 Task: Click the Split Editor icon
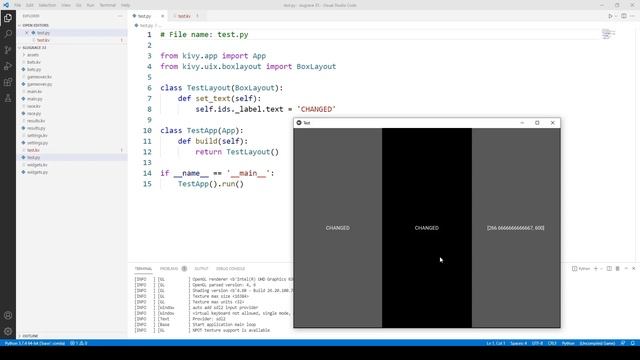pos(624,16)
